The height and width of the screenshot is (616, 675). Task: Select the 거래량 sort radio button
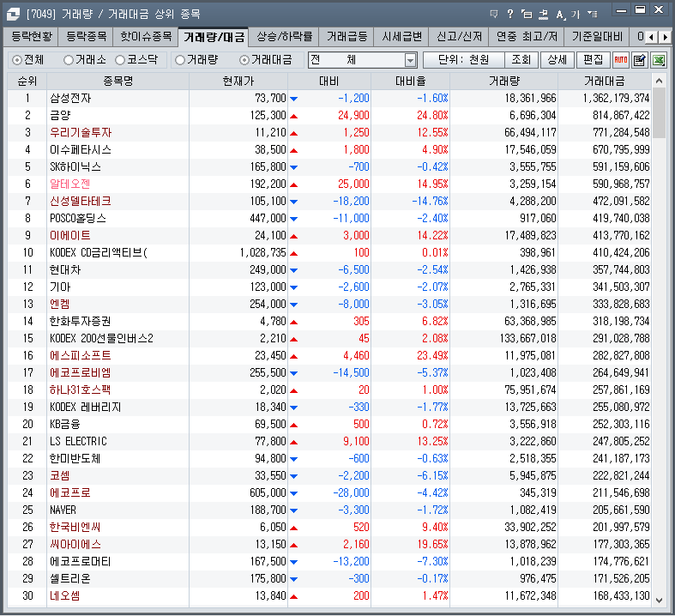[x=180, y=60]
